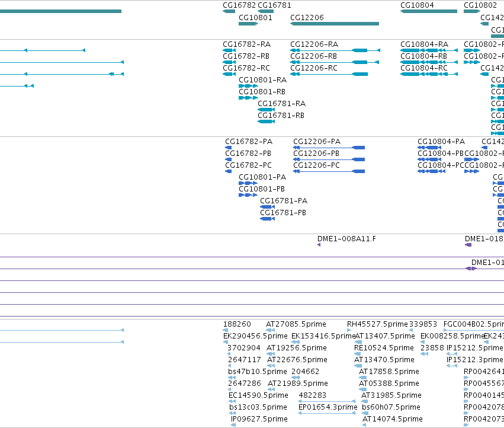This screenshot has height=428, width=504.
Task: Click the 2647117 EST label
Action: 245,359
